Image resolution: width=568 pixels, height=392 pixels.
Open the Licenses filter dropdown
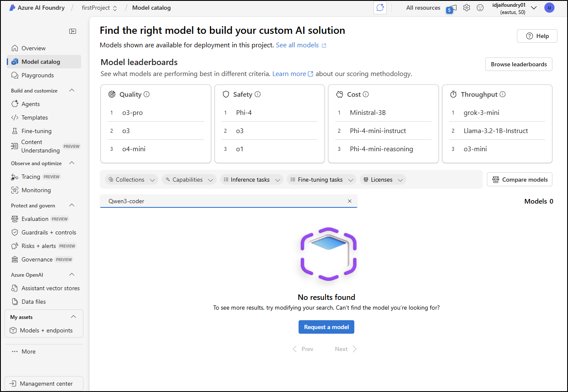tap(383, 180)
